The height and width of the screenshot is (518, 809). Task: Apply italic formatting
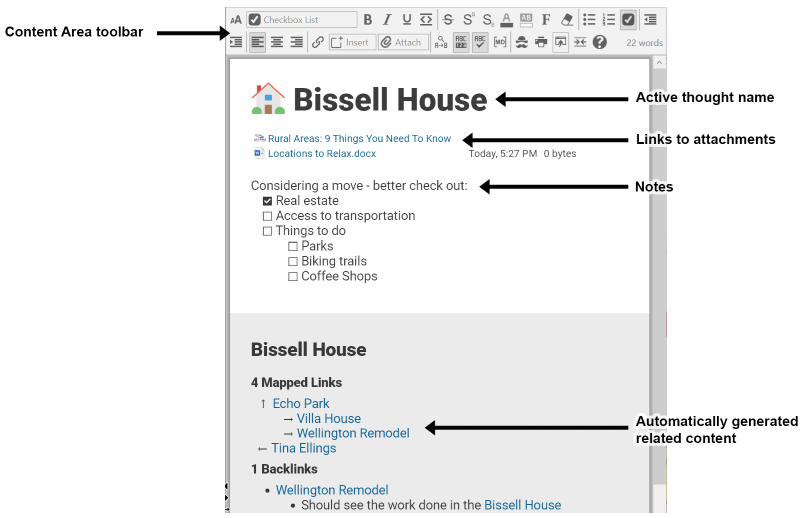coord(387,19)
